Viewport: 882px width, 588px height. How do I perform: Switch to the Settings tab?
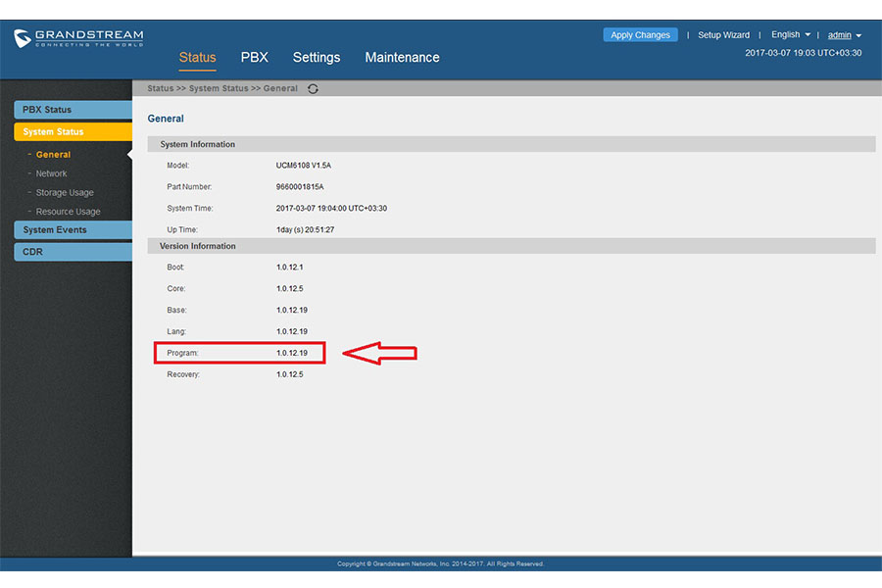click(x=317, y=58)
